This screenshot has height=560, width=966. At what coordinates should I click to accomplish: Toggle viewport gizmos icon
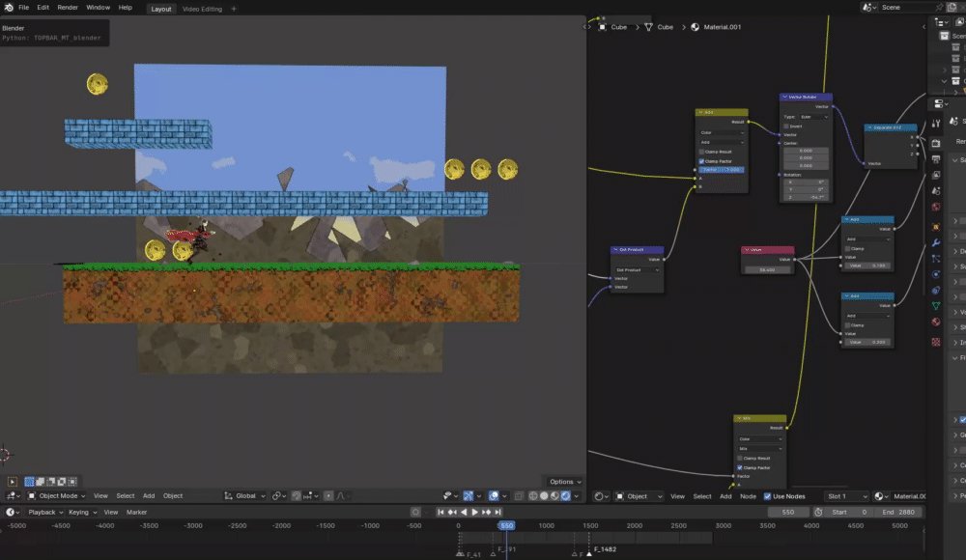tap(469, 496)
